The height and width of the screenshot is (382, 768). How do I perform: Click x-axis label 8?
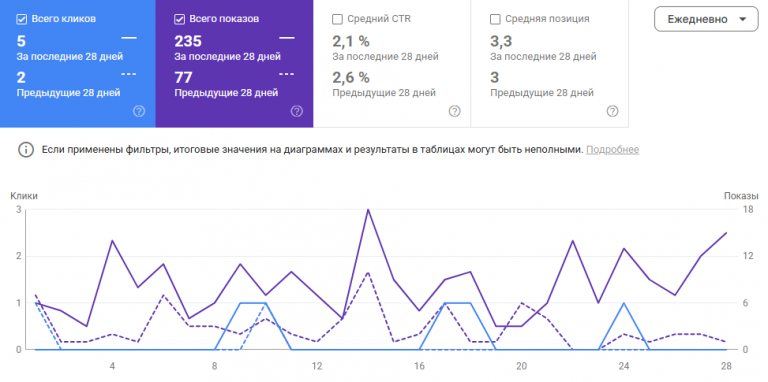pos(215,366)
